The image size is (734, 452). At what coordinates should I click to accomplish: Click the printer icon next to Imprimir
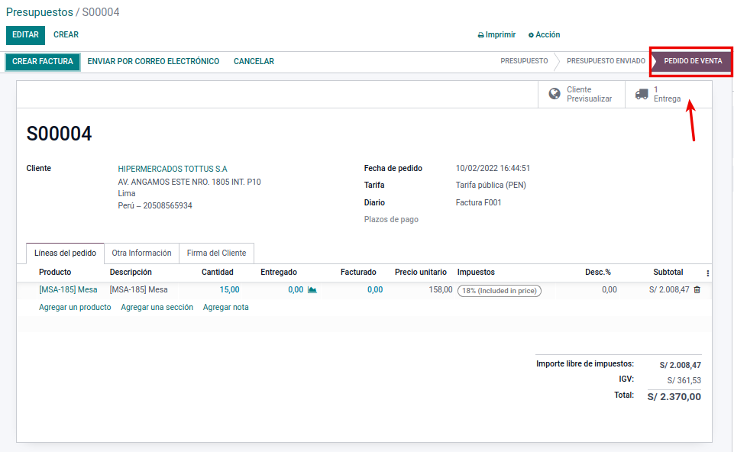tap(481, 35)
